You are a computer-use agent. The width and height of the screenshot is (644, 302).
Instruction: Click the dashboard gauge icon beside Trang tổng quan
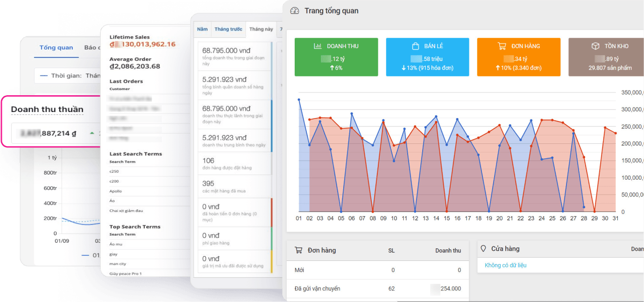294,11
